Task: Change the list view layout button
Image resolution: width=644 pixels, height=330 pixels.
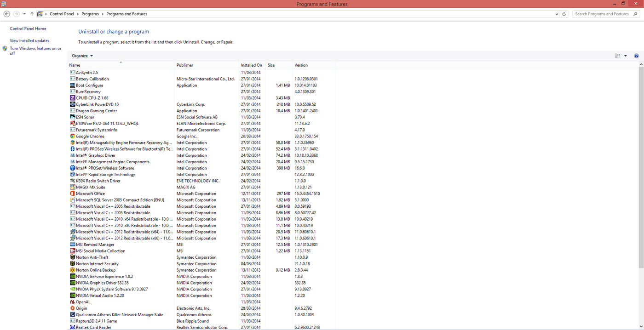Action: (x=617, y=56)
